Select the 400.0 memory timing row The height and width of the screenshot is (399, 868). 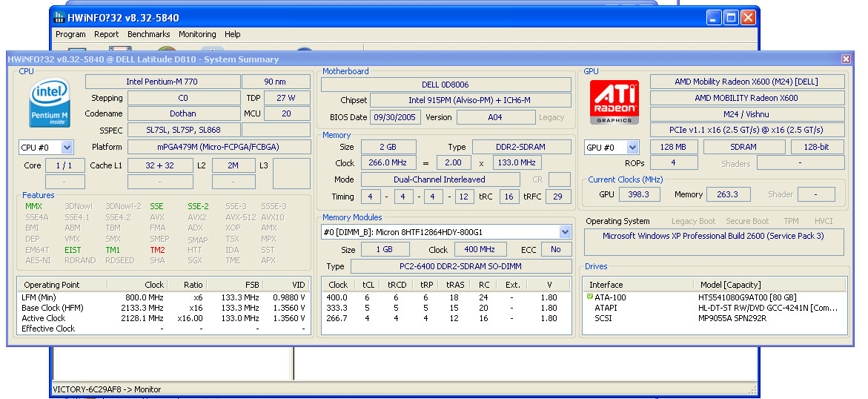point(446,297)
